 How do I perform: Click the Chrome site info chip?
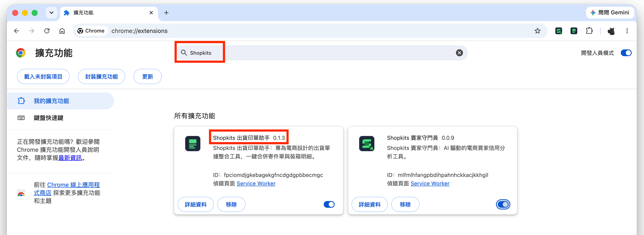click(91, 31)
